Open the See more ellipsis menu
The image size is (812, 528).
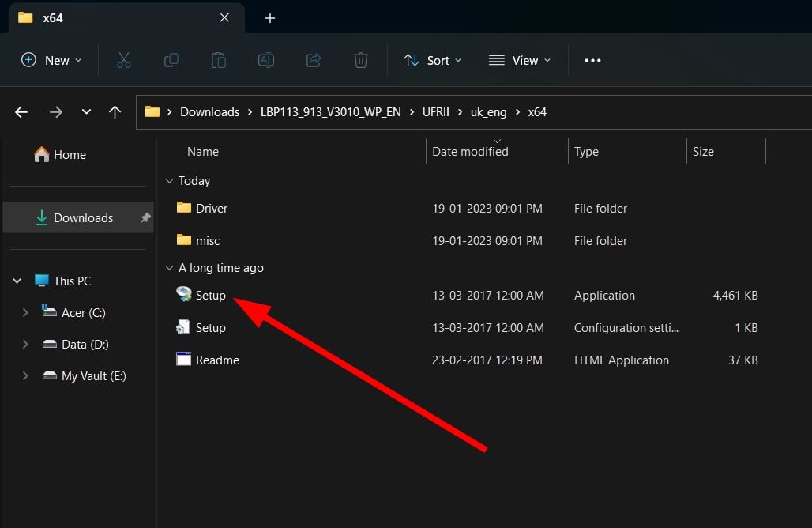[592, 60]
